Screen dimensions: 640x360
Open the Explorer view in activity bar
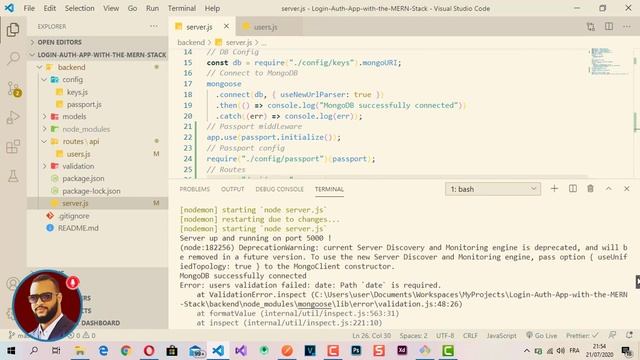13,29
